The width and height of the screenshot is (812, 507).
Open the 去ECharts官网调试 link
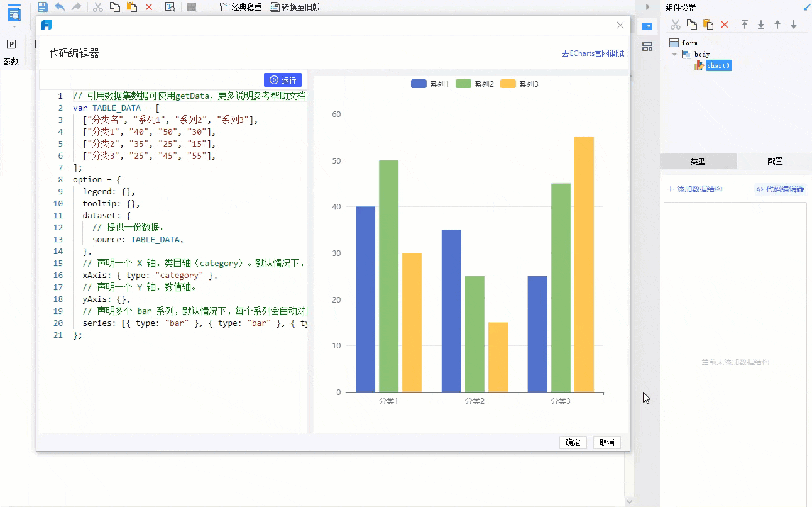tap(593, 54)
